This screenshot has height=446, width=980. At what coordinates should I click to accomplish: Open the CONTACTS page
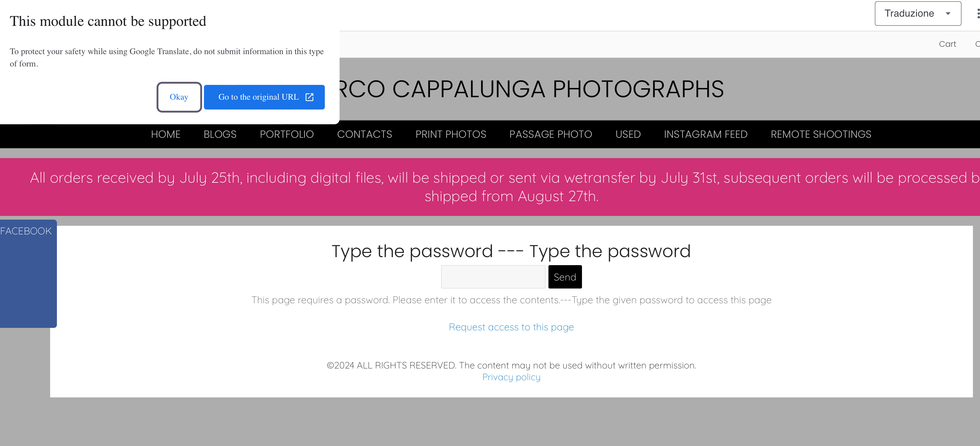pos(365,134)
